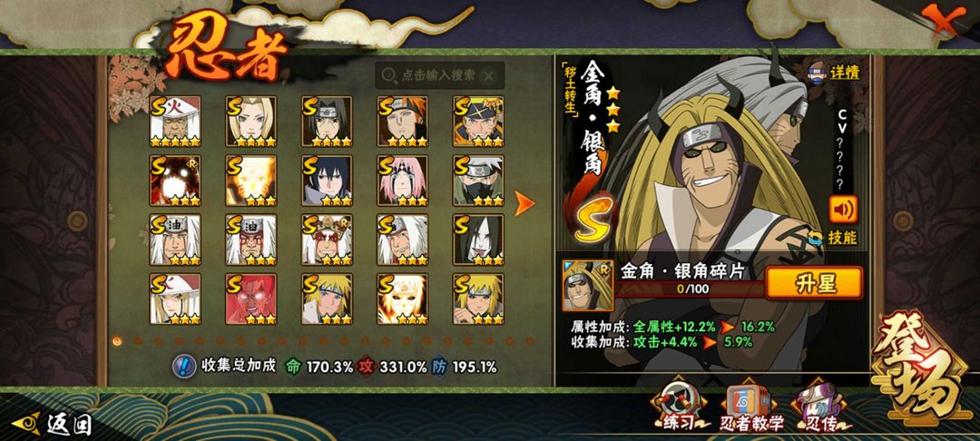Viewport: 980px width, 441px height.
Task: Go to next ninja page arrow
Action: click(524, 203)
